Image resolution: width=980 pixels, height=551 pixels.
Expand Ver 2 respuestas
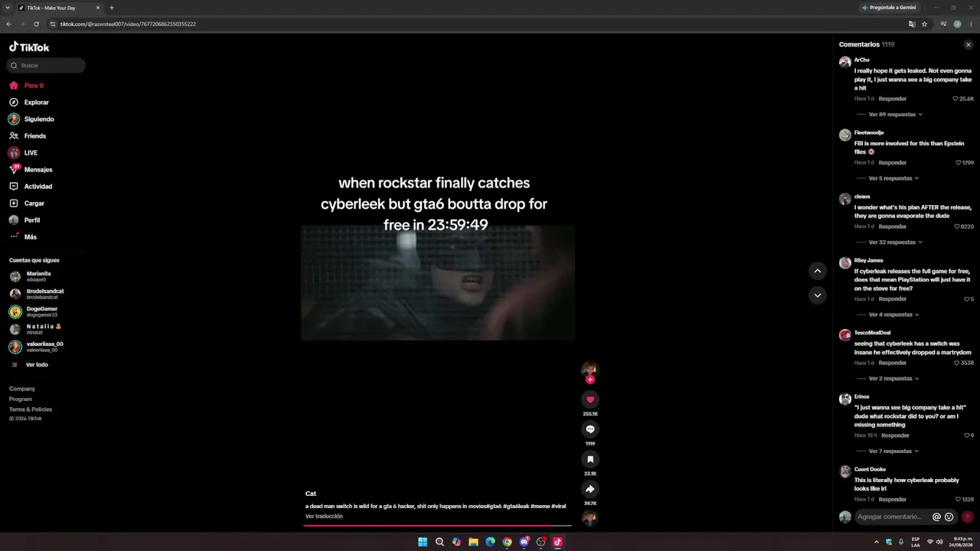[x=893, y=379]
